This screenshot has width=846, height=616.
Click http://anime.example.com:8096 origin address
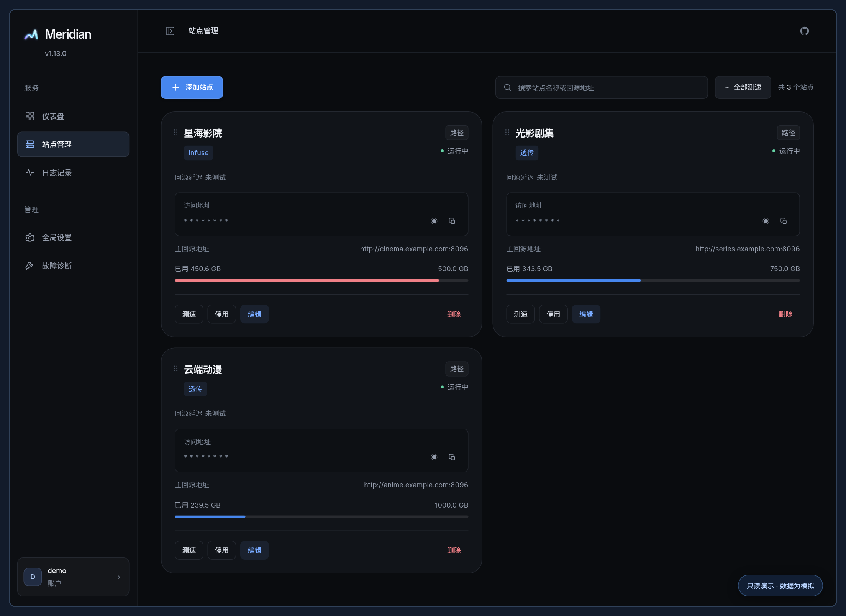[416, 485]
